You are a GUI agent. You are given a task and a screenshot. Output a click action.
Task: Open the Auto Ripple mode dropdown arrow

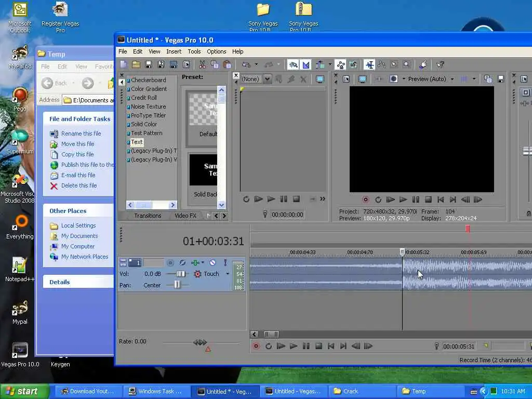click(x=330, y=64)
